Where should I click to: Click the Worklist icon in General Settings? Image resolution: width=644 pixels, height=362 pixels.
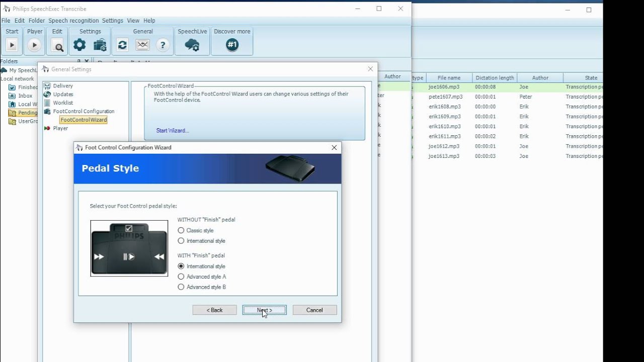coord(47,103)
